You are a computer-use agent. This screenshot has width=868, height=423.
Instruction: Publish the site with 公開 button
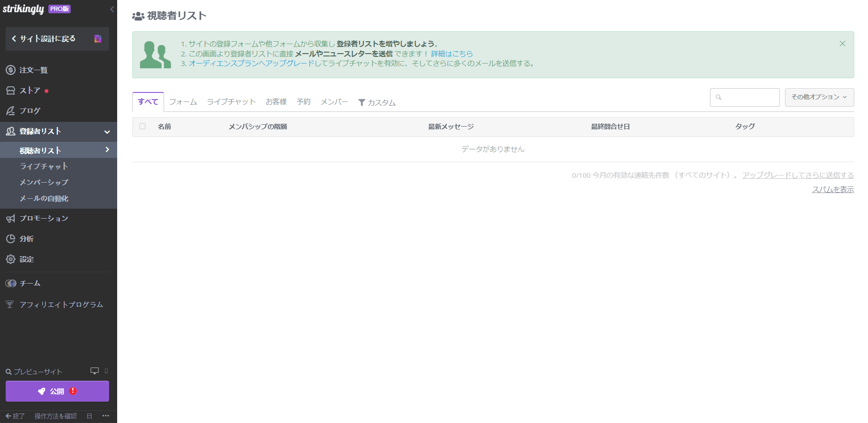point(57,391)
